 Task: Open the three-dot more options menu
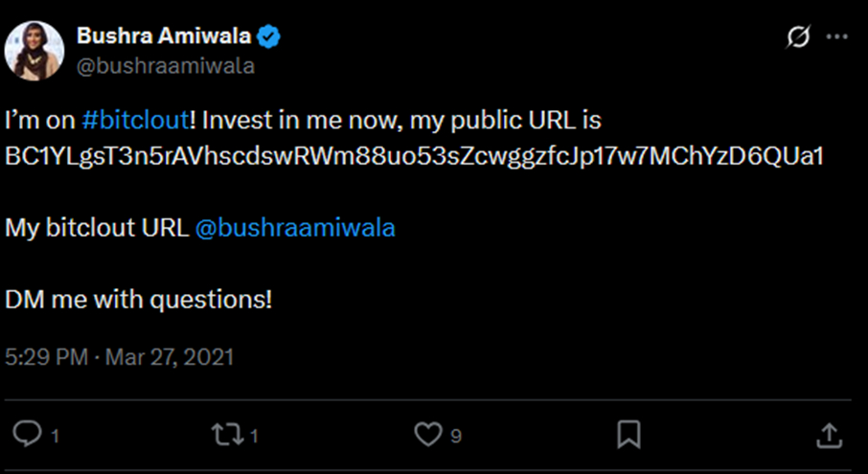pyautogui.click(x=837, y=37)
